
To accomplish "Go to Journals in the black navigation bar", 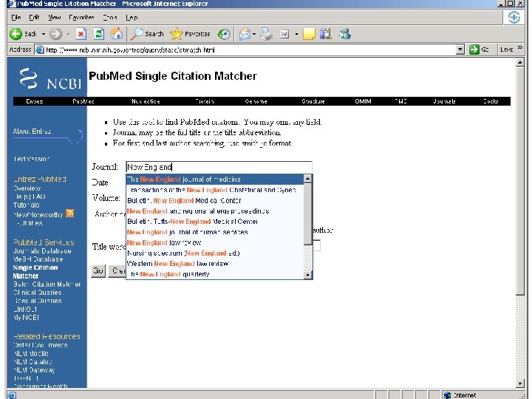I will point(445,101).
